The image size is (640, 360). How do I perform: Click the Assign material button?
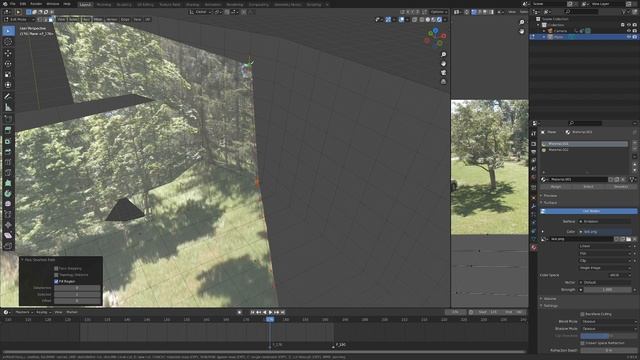(556, 187)
